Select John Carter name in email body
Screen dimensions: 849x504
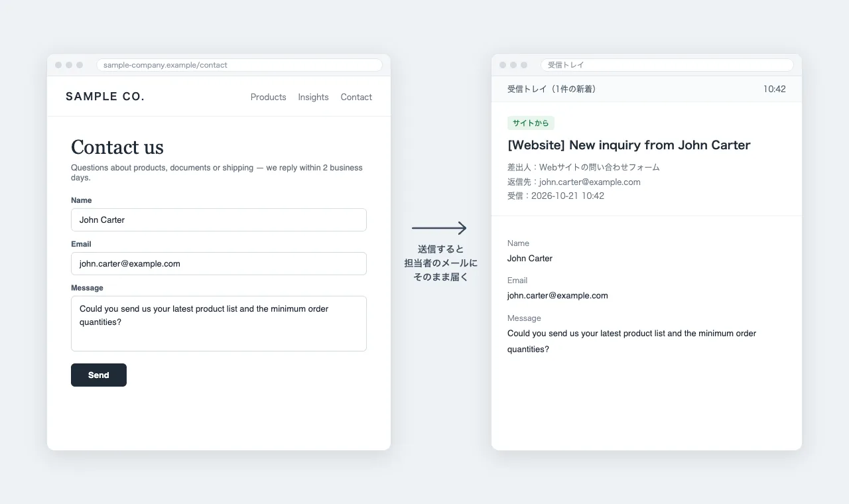(x=530, y=259)
